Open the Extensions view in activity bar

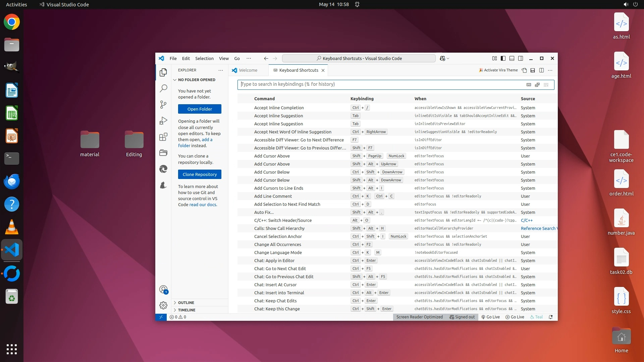point(163,137)
